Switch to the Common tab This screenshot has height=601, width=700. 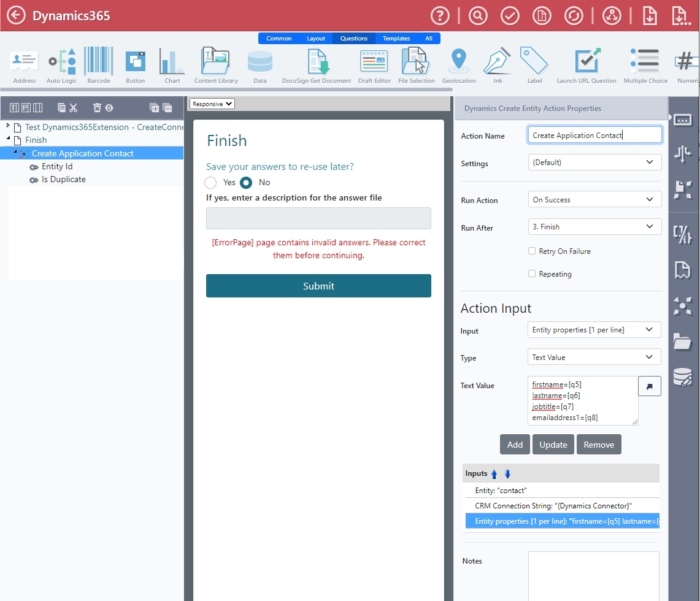279,39
